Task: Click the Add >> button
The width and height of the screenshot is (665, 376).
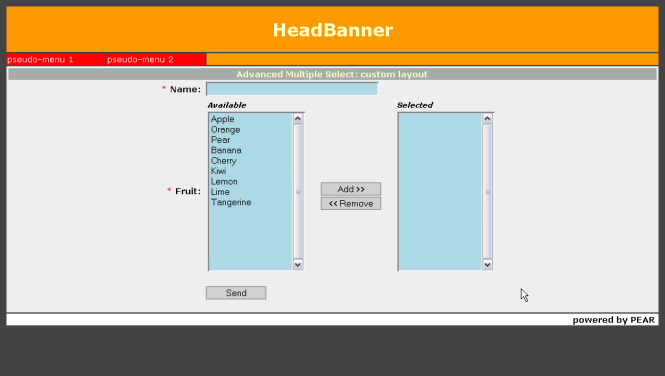Action: point(351,189)
